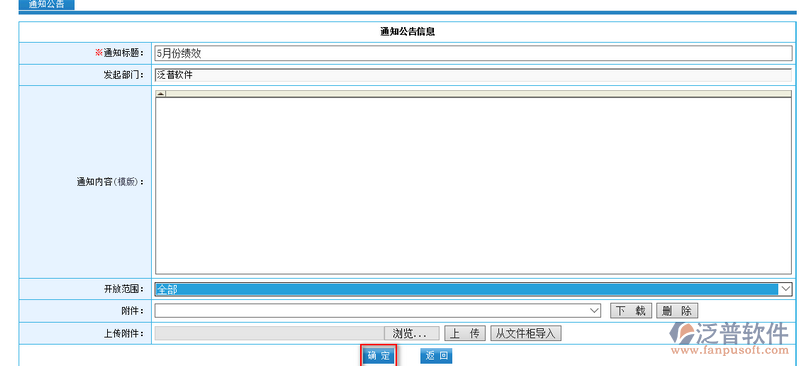Image resolution: width=799 pixels, height=366 pixels.
Task: Click the 确定 button to confirm
Action: click(379, 356)
